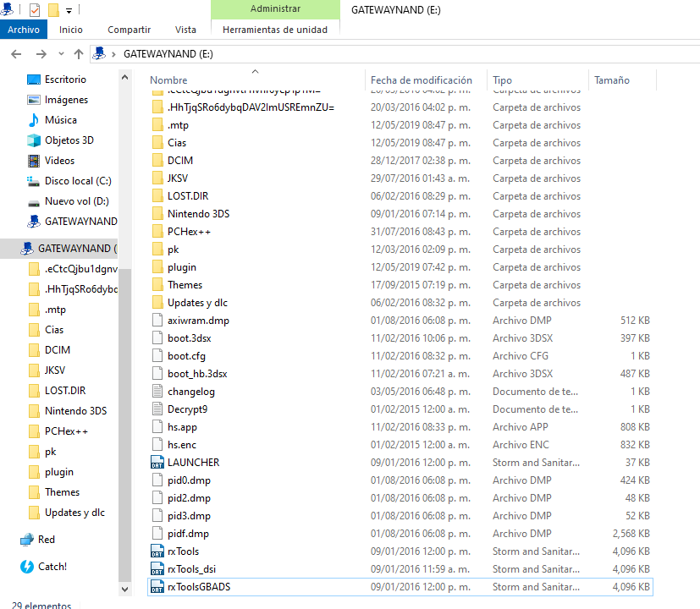
Task: Go forward with the forward arrow
Action: pos(41,54)
